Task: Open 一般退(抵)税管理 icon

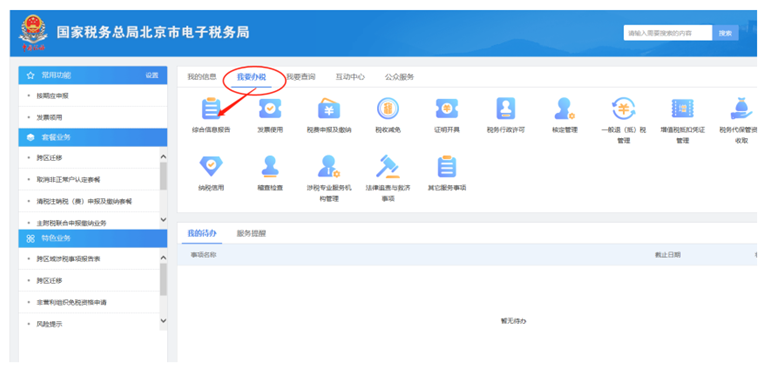Action: pyautogui.click(x=623, y=109)
